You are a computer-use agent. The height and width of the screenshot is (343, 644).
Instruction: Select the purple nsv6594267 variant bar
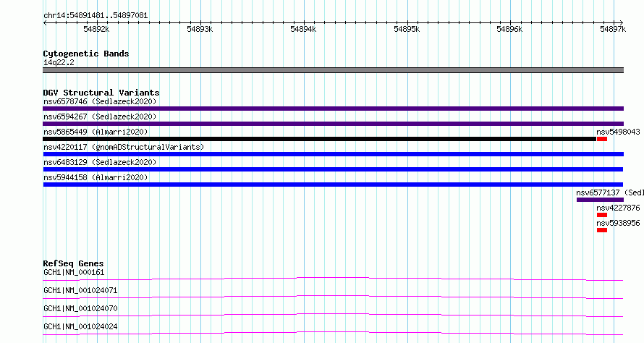[x=333, y=124]
